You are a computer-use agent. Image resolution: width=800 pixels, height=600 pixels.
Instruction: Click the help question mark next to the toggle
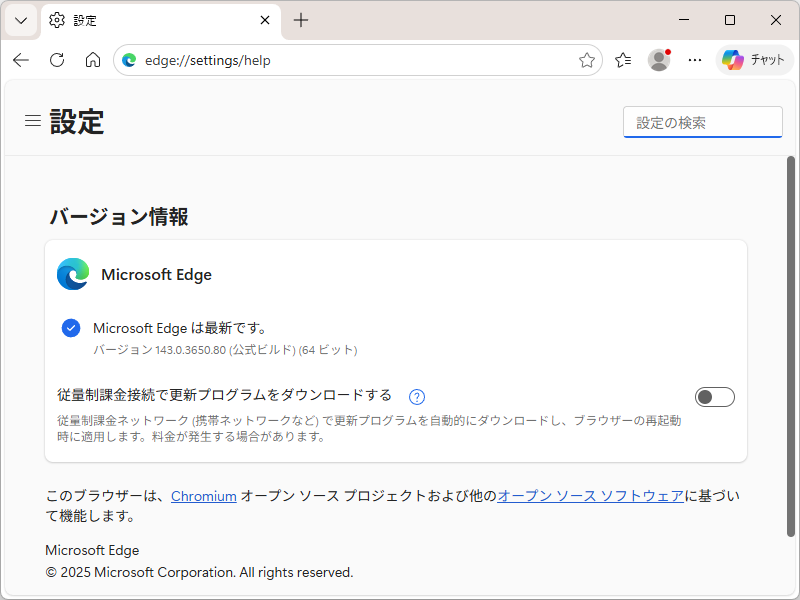tap(416, 397)
